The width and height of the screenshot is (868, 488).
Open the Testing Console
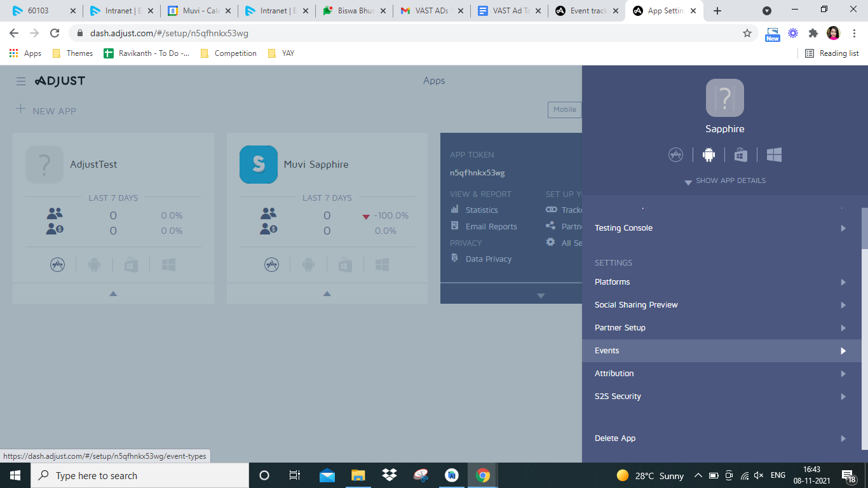(x=623, y=227)
